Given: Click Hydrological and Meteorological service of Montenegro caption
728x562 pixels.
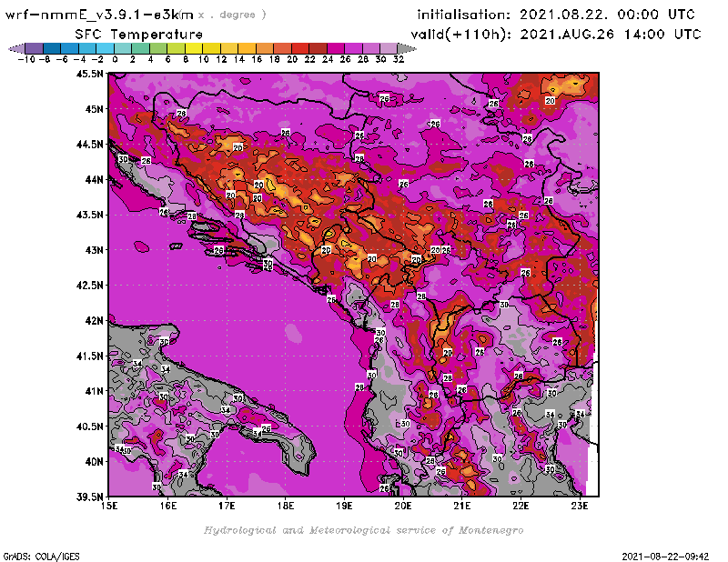Looking at the screenshot, I should [363, 529].
